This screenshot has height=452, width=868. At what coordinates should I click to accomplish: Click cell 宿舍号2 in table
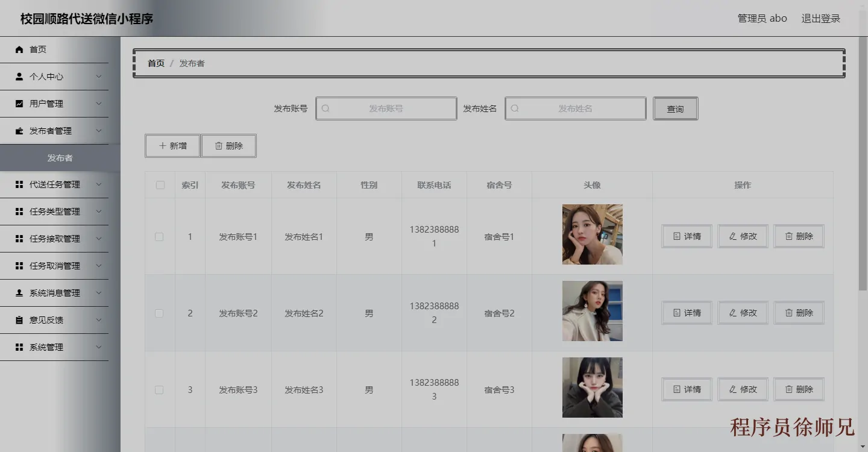(499, 313)
